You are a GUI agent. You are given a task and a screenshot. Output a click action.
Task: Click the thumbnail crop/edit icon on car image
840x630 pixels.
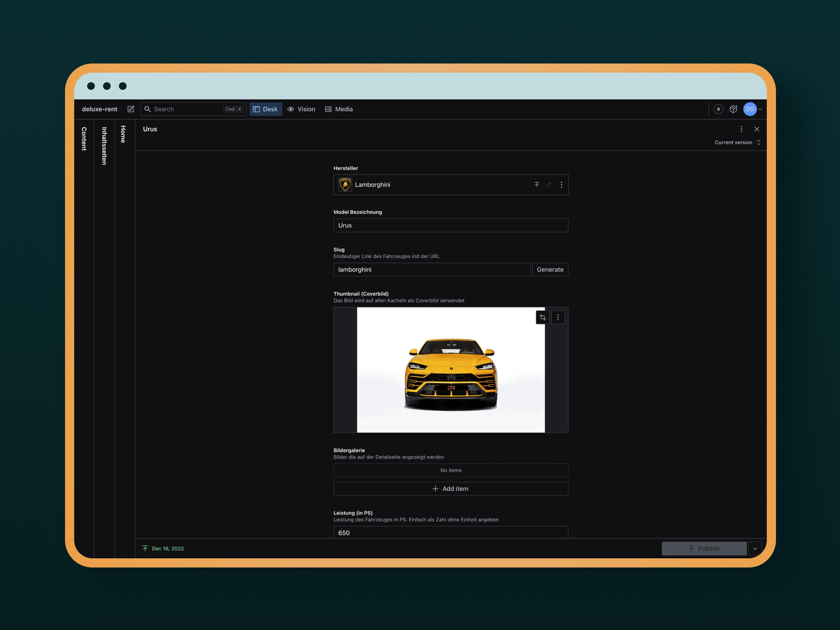pyautogui.click(x=542, y=317)
